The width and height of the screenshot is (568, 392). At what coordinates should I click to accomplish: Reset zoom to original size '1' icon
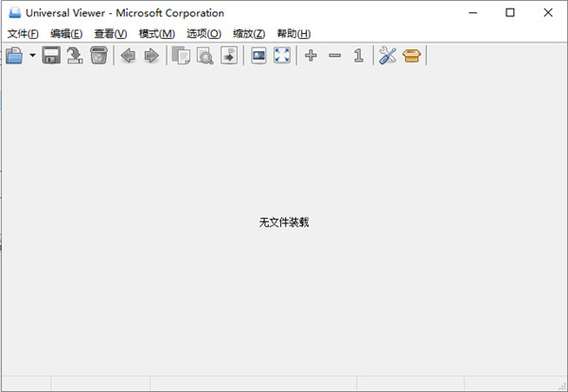click(x=358, y=57)
